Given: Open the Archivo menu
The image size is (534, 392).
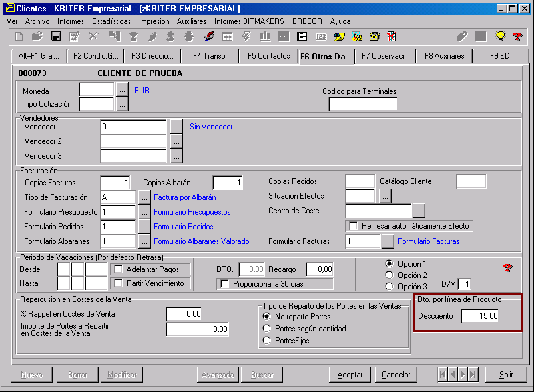Looking at the screenshot, I should point(37,21).
